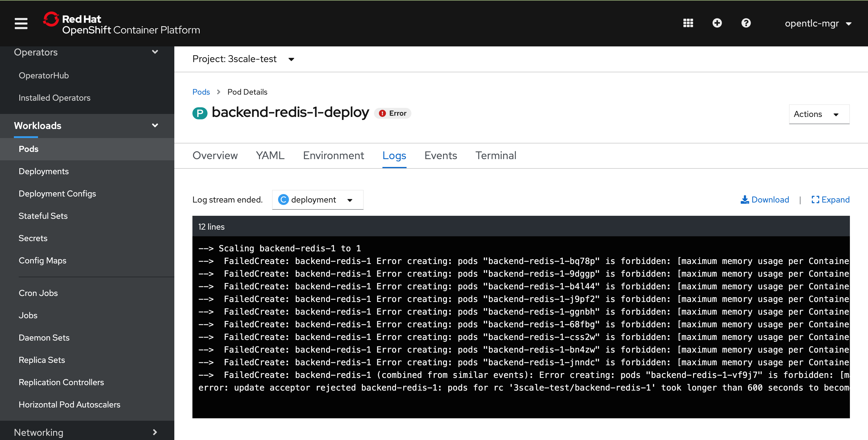Image resolution: width=868 pixels, height=440 pixels.
Task: Collapse the Operators section
Action: (87, 52)
